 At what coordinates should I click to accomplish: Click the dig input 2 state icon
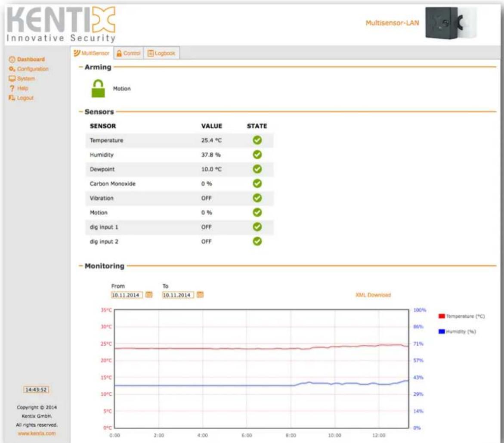257,242
